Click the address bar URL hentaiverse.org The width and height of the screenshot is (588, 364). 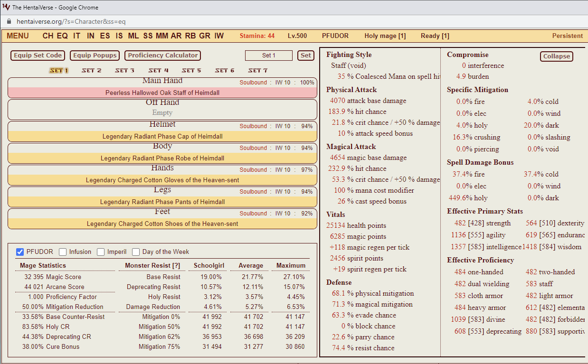71,22
